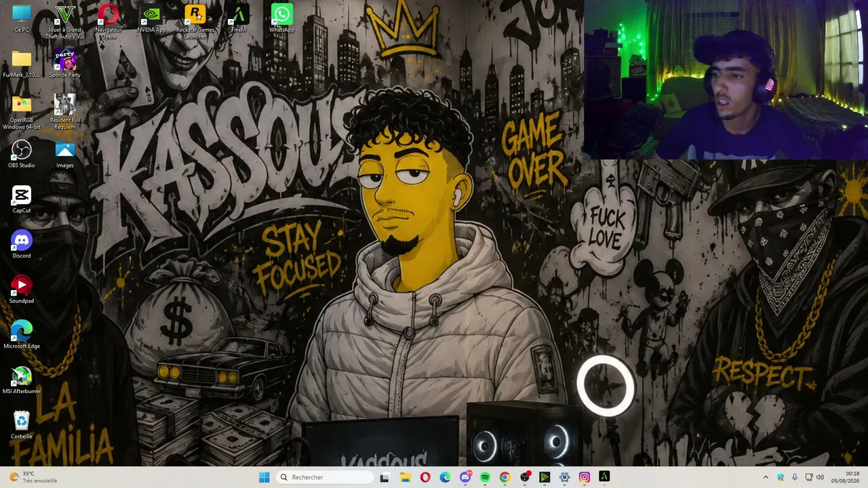The width and height of the screenshot is (868, 488).
Task: Select the NVIDIA App desktop shortcut
Action: point(151,19)
